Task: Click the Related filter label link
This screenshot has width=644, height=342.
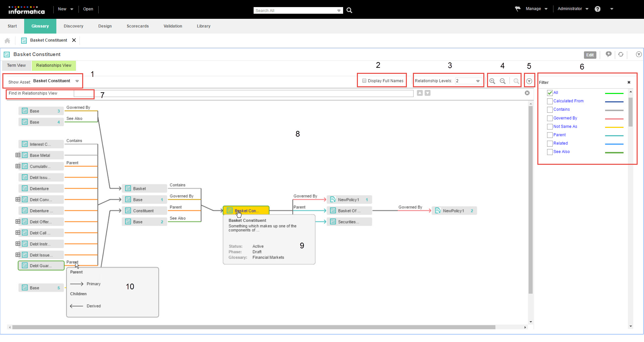Action: 560,143
